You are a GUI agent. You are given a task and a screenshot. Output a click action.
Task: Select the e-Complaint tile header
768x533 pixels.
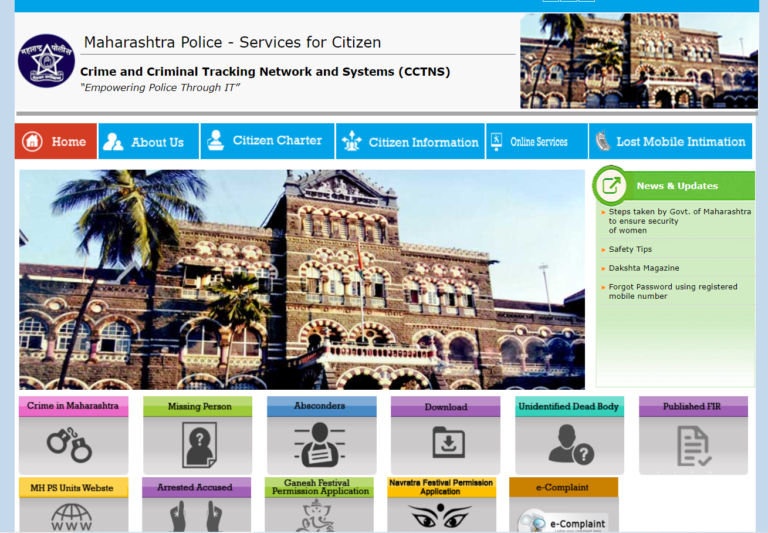click(x=564, y=487)
